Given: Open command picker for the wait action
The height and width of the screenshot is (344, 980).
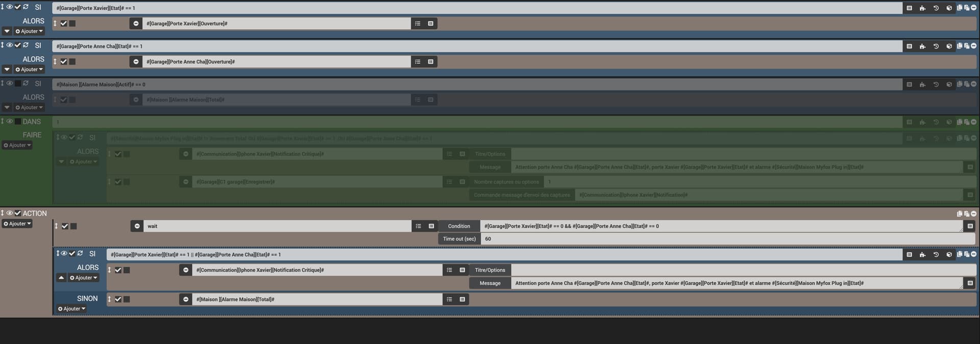Looking at the screenshot, I should [431, 226].
